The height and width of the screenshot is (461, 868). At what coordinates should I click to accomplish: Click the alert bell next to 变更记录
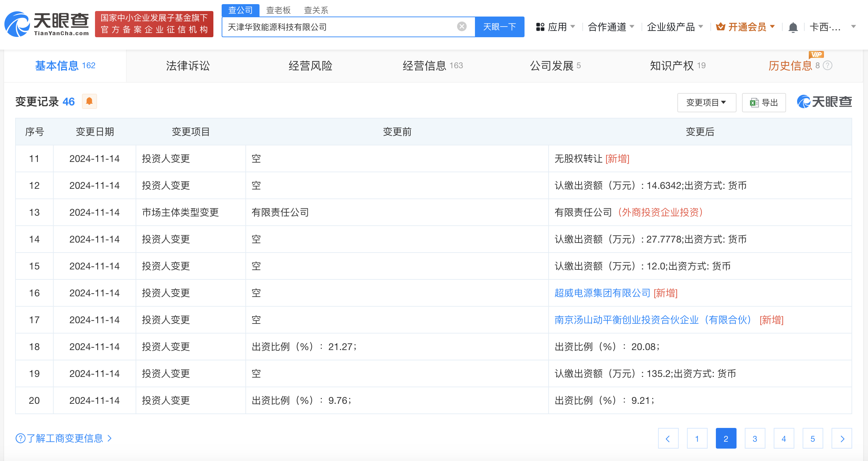[x=89, y=101]
